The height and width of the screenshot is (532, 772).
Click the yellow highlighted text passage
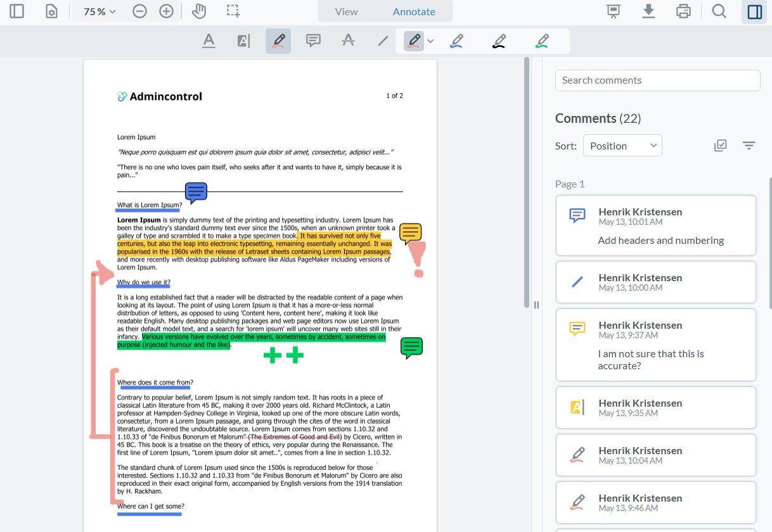click(254, 244)
